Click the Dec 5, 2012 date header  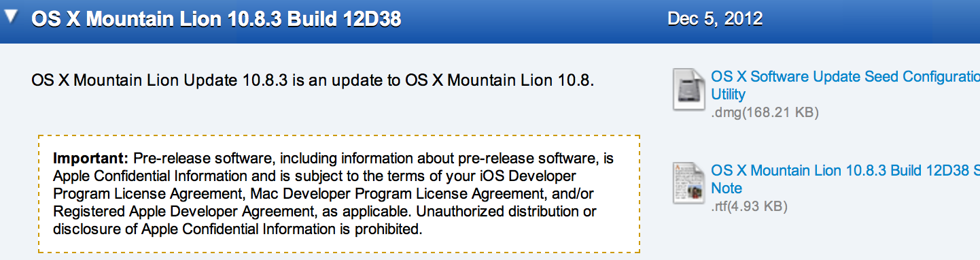click(715, 18)
